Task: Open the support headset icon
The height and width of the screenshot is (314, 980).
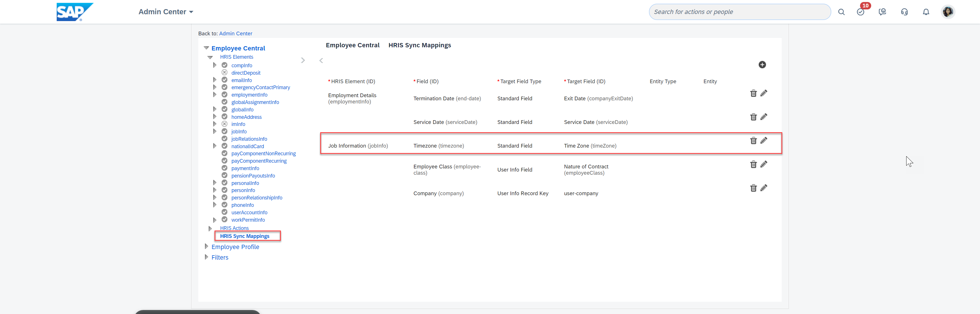Action: tap(904, 12)
